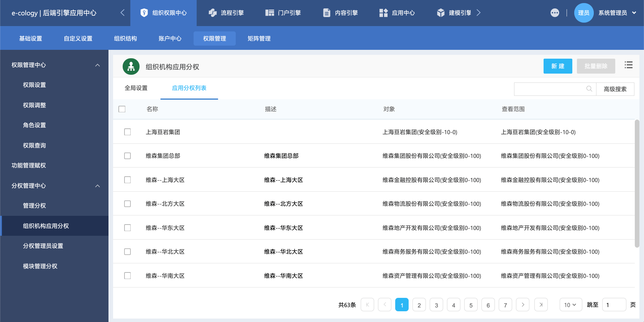The image size is (644, 322).
Task: Open the 系统管理员 user dropdown
Action: point(617,13)
